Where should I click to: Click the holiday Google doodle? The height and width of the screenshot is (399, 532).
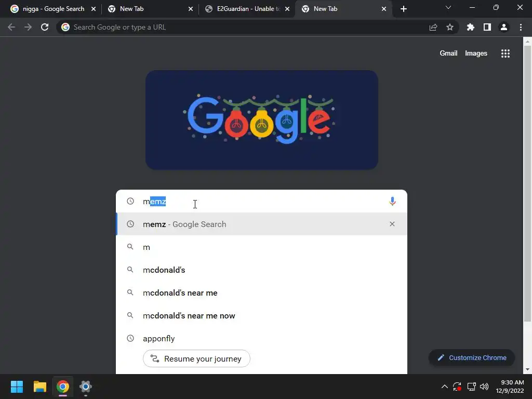262,120
